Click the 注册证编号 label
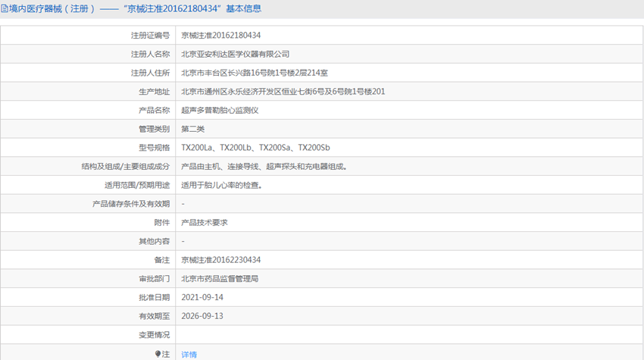Image resolution: width=644 pixels, height=360 pixels. click(150, 36)
